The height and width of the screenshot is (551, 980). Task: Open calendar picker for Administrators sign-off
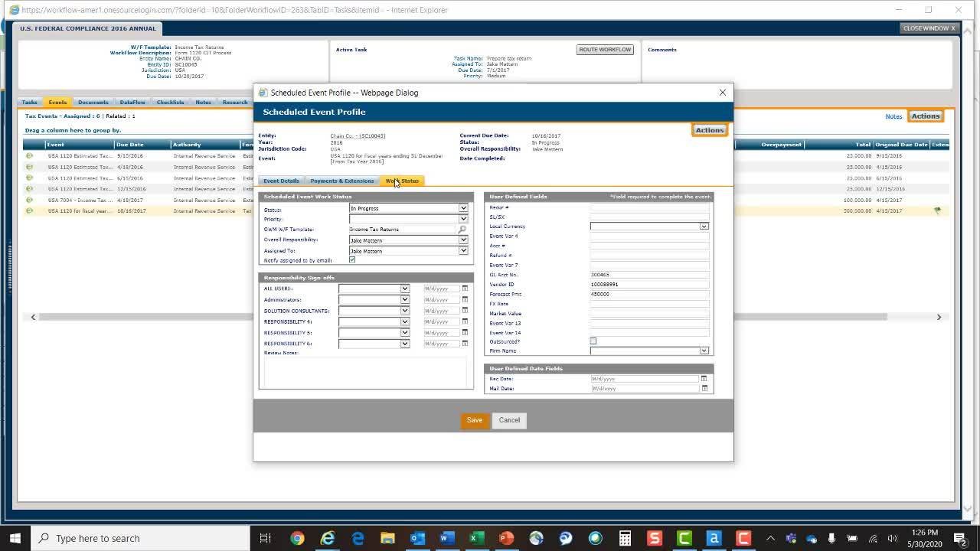[465, 300]
